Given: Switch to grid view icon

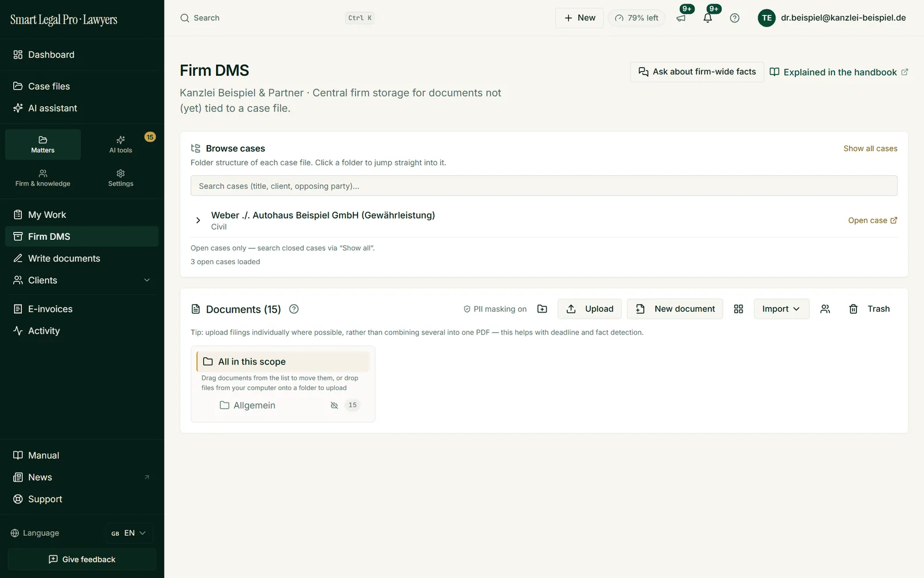Looking at the screenshot, I should coord(738,309).
